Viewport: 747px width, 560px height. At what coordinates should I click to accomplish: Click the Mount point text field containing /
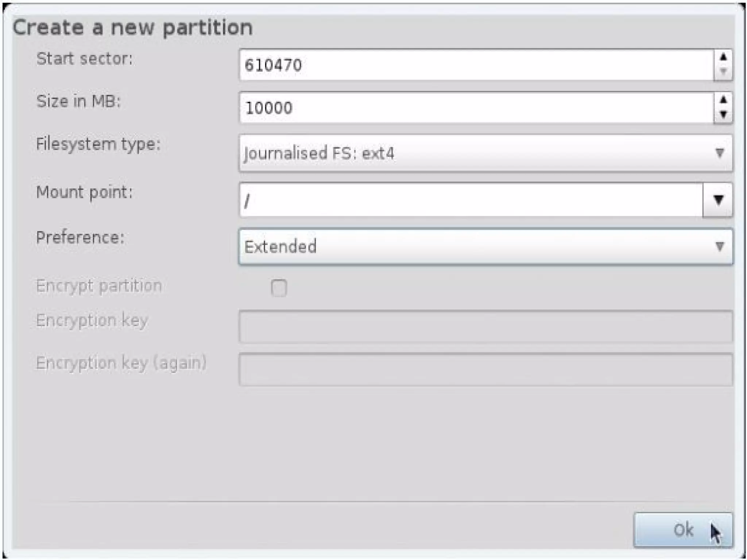471,200
